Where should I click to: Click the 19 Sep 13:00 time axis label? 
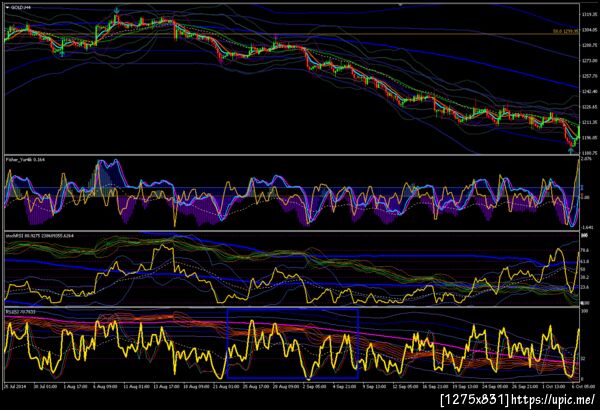click(x=465, y=387)
